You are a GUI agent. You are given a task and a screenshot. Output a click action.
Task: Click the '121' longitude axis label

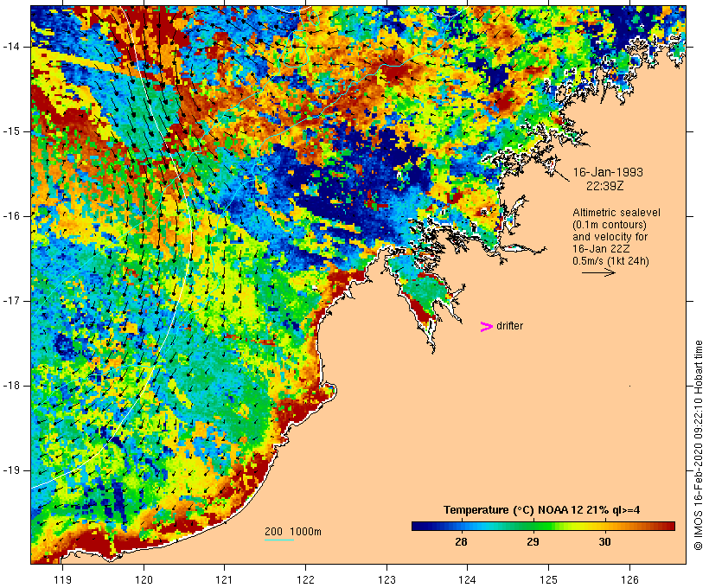(224, 579)
